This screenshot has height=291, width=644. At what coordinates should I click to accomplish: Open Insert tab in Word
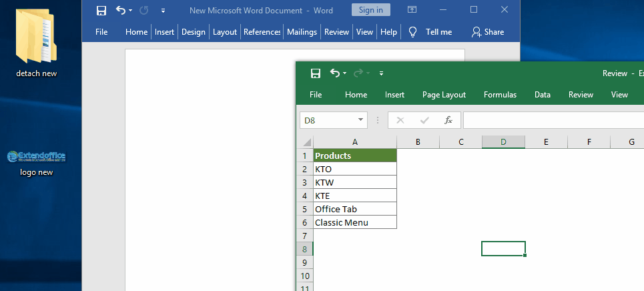tap(164, 32)
